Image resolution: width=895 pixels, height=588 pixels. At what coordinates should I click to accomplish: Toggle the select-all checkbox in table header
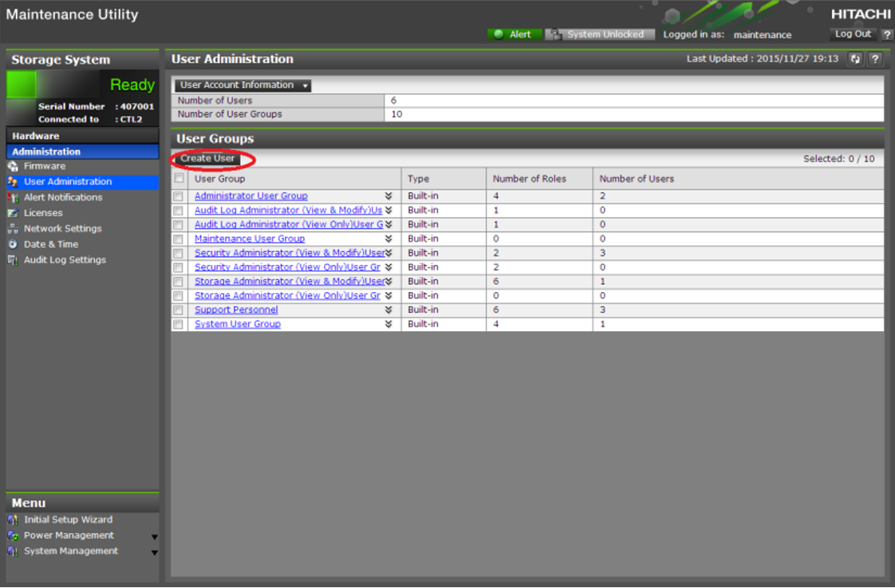[x=179, y=179]
